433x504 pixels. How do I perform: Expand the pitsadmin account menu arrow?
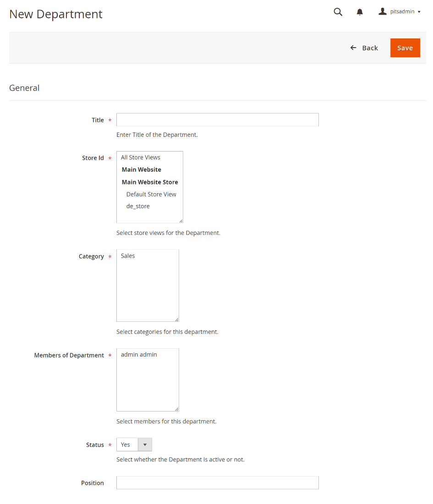pyautogui.click(x=419, y=12)
